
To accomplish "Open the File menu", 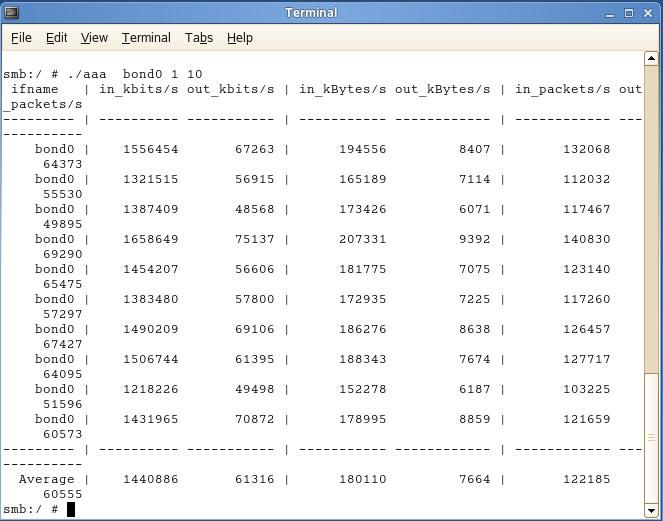I will [x=21, y=38].
